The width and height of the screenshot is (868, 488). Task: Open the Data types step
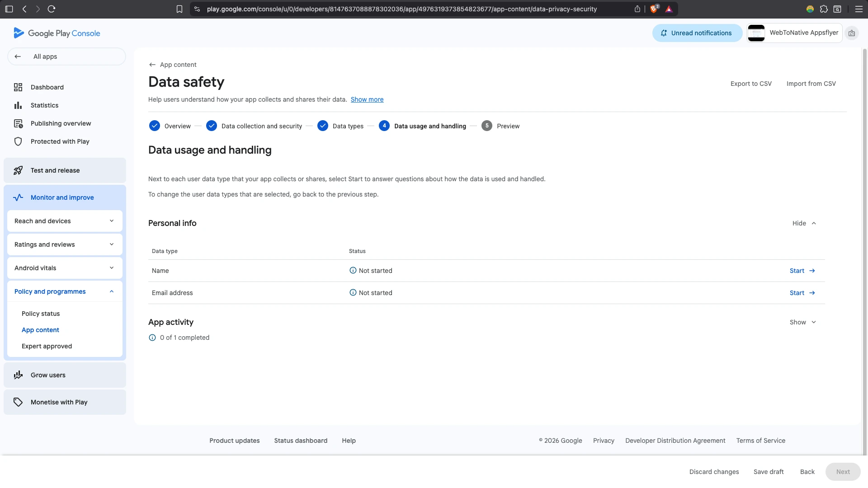pos(340,126)
